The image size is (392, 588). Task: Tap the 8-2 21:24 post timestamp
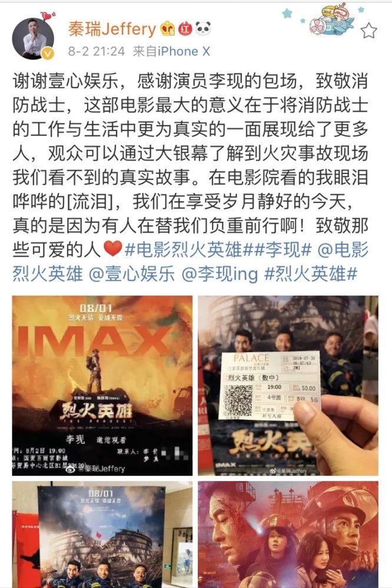(x=97, y=51)
